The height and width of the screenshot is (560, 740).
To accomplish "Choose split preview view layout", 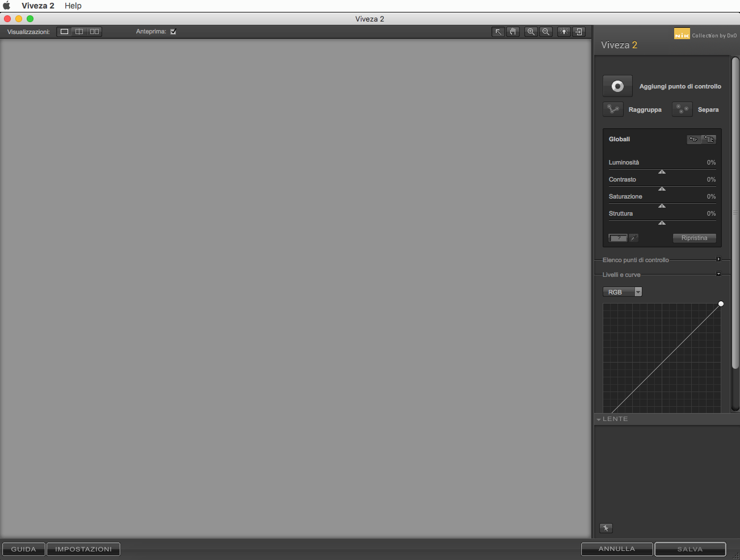I will 79,32.
